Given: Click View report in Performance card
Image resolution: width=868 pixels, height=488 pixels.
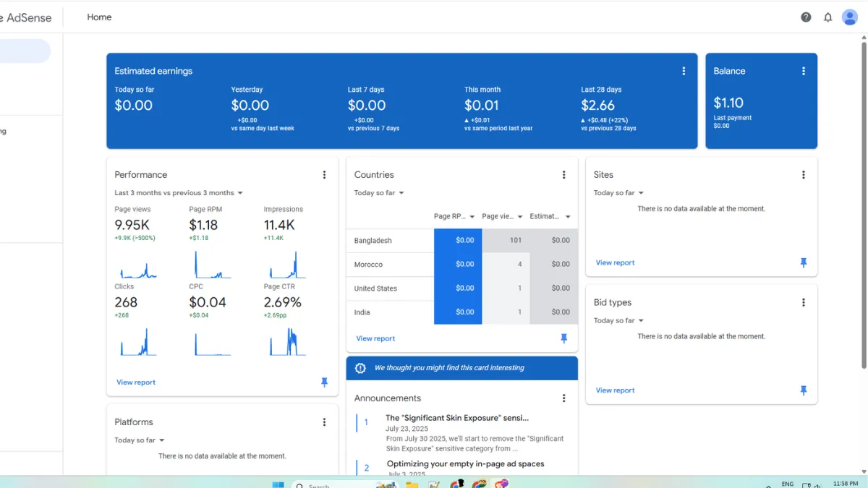Looking at the screenshot, I should 136,382.
